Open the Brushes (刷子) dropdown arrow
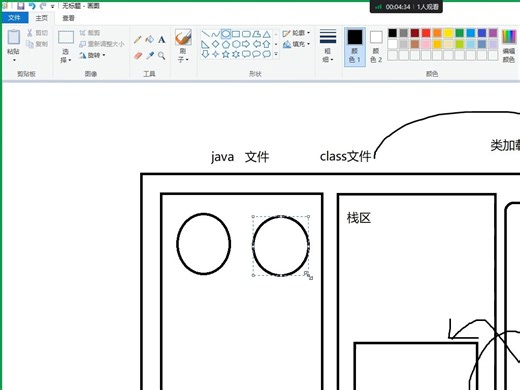 pyautogui.click(x=187, y=59)
